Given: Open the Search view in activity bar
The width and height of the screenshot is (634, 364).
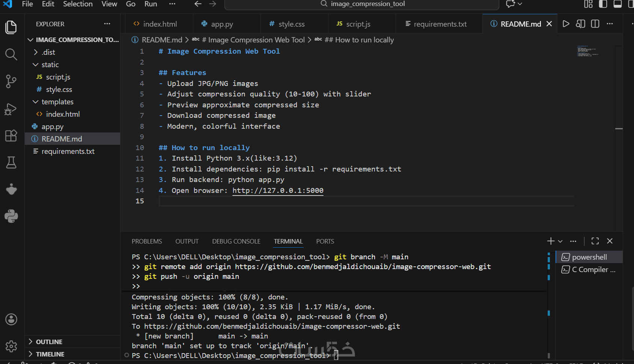Looking at the screenshot, I should pos(11,54).
